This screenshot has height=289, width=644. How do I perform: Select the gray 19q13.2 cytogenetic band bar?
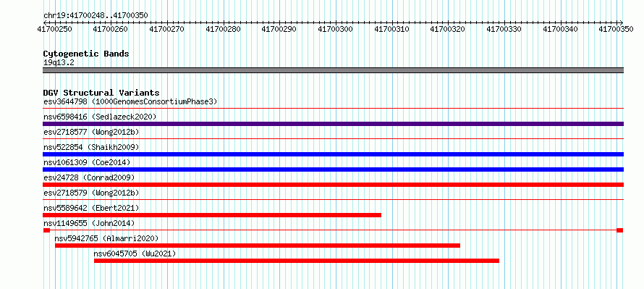click(333, 70)
